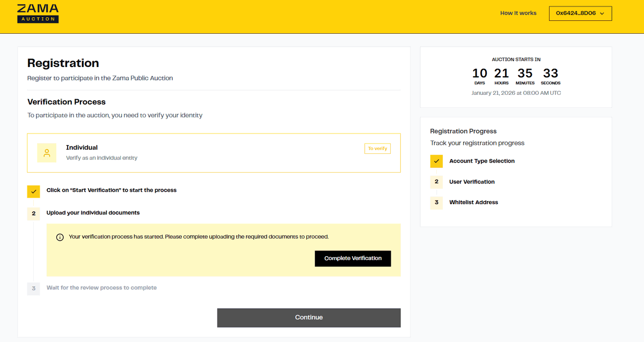Click Account Type Selection checkmark icon
Screen dimensions: 644x342
(436, 161)
